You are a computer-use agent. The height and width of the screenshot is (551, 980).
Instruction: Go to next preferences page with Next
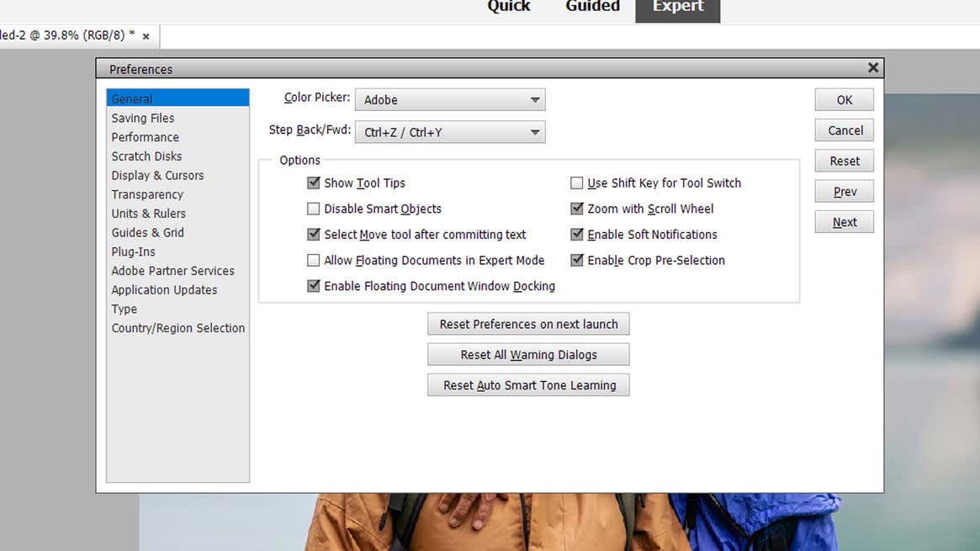point(845,222)
